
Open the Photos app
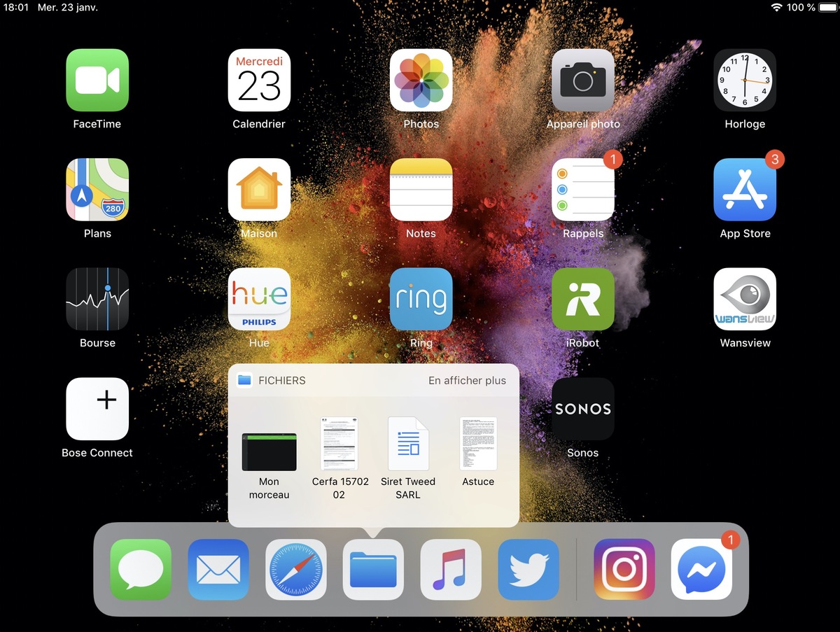(421, 80)
